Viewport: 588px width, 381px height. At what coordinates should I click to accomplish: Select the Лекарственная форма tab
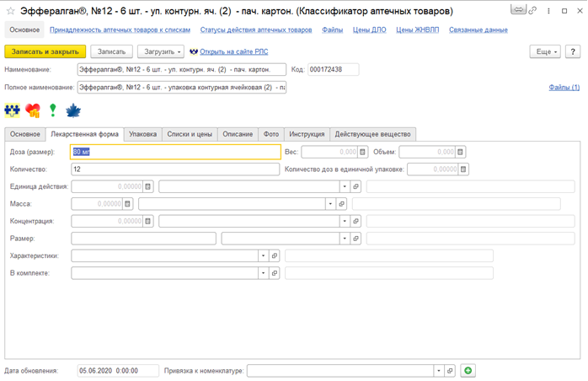click(84, 134)
